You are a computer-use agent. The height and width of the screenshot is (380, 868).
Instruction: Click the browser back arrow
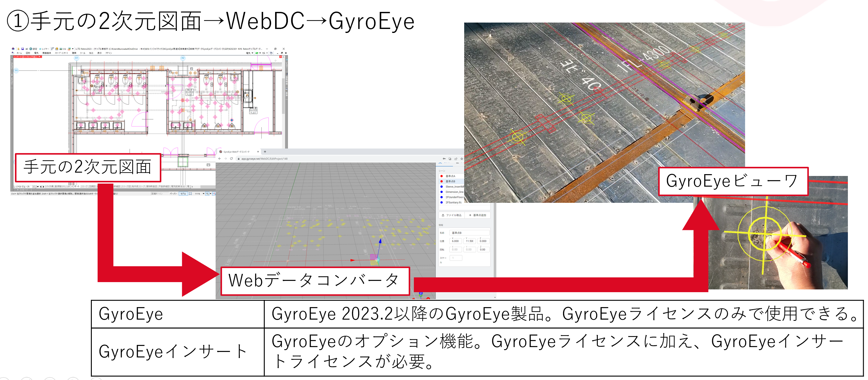tap(220, 159)
